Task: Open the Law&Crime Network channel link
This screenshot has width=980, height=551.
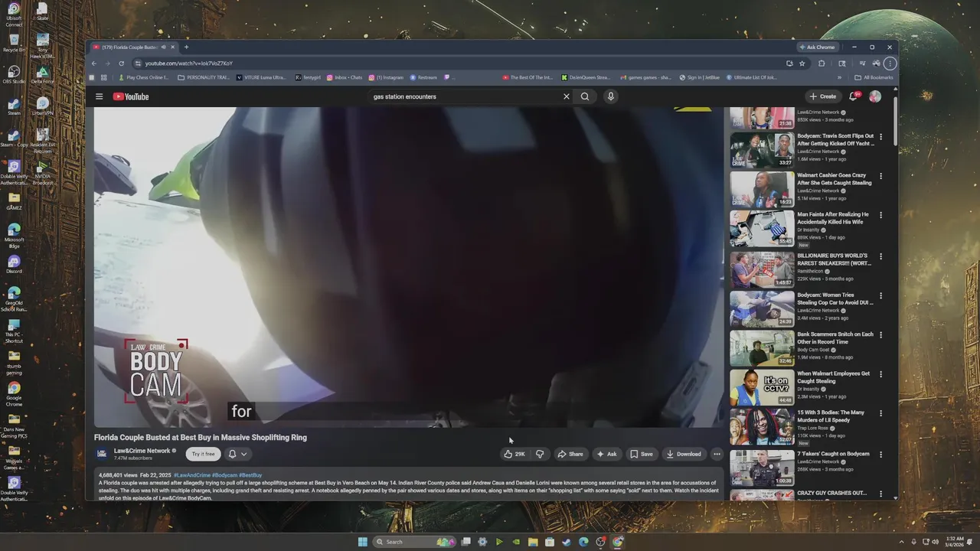Action: 142,451
